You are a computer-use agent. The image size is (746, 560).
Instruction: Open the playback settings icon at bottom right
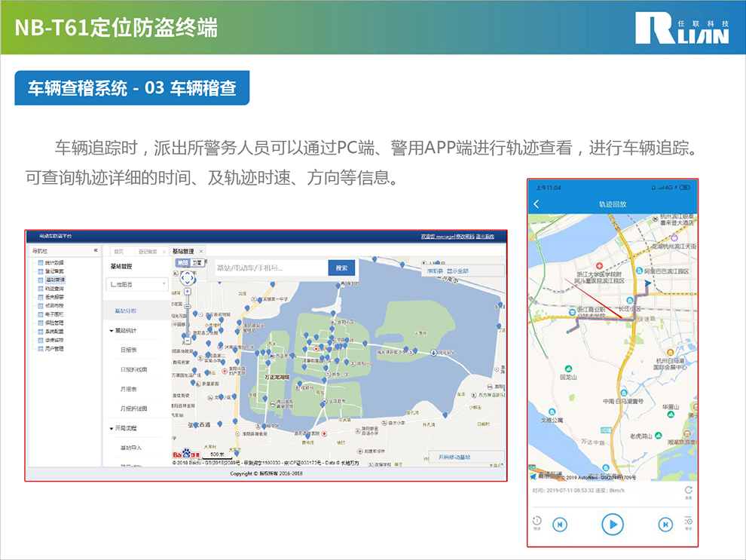pos(688,522)
